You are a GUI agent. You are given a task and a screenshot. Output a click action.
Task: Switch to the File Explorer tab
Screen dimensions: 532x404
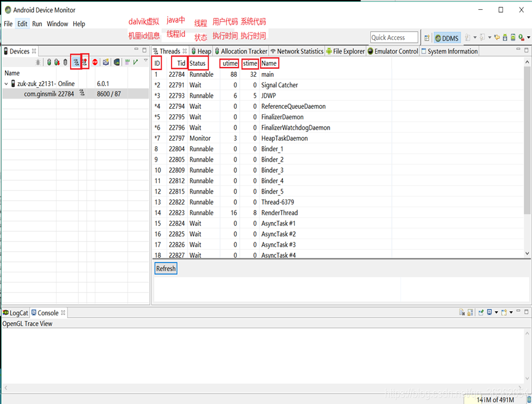(x=346, y=51)
